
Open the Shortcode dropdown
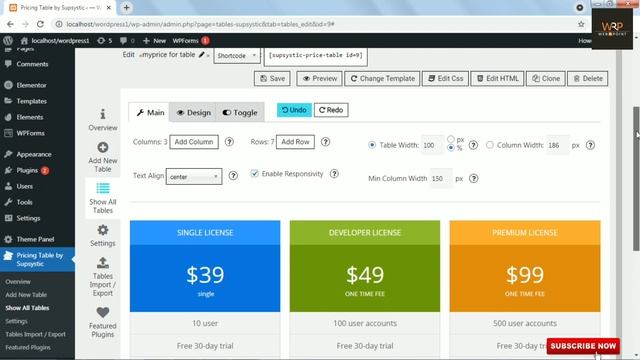click(x=237, y=56)
